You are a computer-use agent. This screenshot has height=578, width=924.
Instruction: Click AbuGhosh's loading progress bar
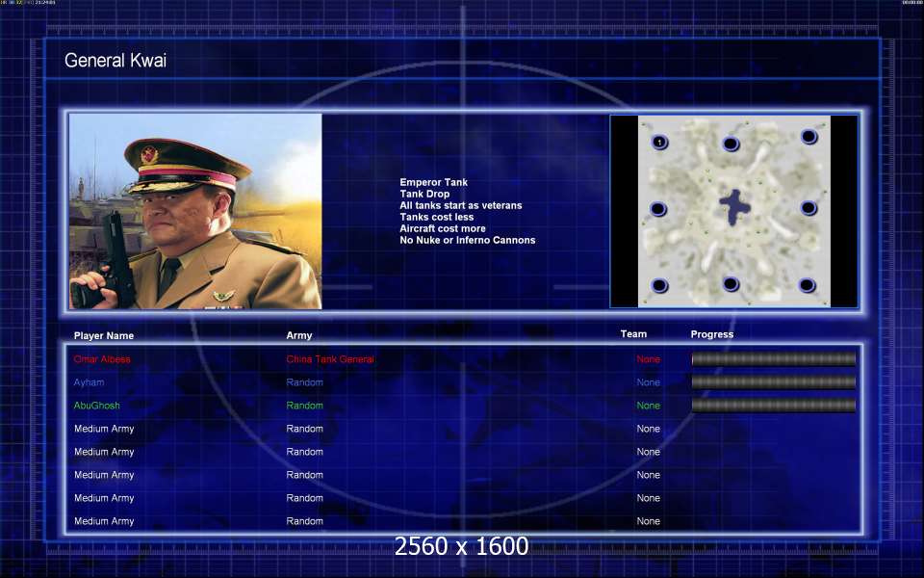(773, 406)
